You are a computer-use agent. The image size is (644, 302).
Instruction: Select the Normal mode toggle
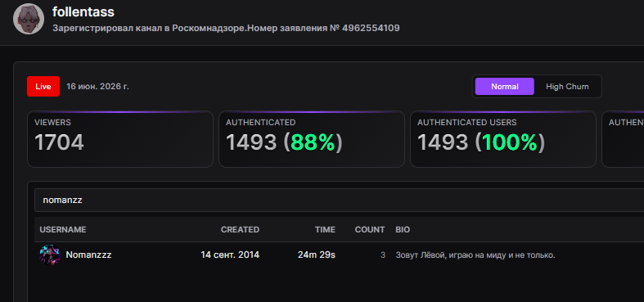tap(504, 87)
